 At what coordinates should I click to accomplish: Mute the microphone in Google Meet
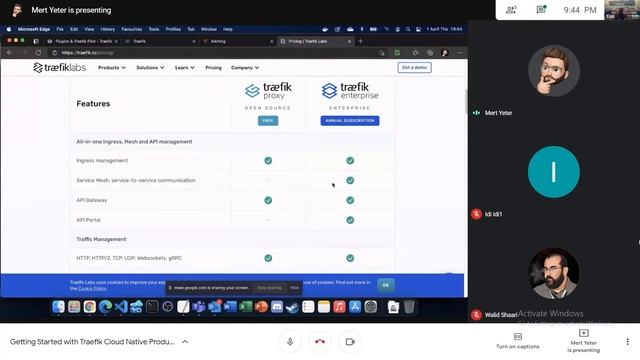pos(290,342)
